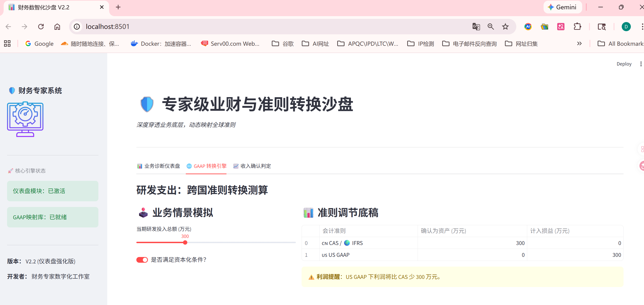Screen dimensions: 644x305
Task: Click the Google Translate icon in address bar
Action: click(476, 27)
